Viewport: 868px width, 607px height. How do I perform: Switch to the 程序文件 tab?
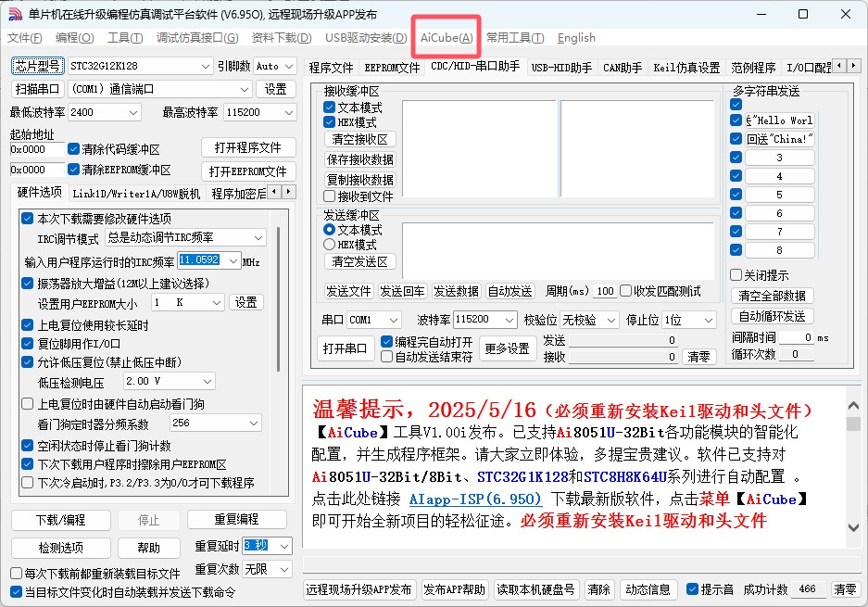tap(331, 68)
